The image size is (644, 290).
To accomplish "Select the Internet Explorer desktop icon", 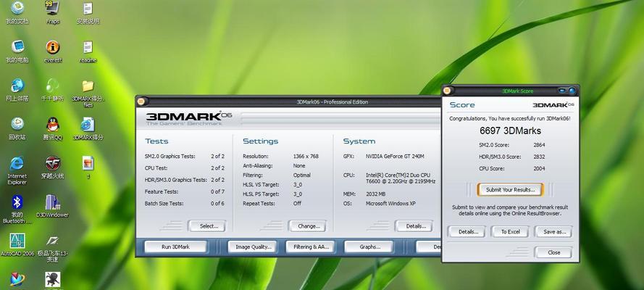I will coord(17,170).
